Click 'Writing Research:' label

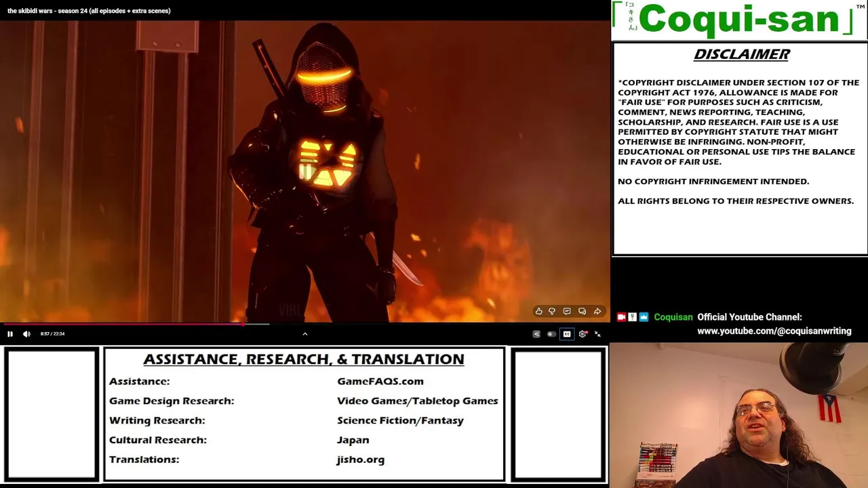click(157, 420)
